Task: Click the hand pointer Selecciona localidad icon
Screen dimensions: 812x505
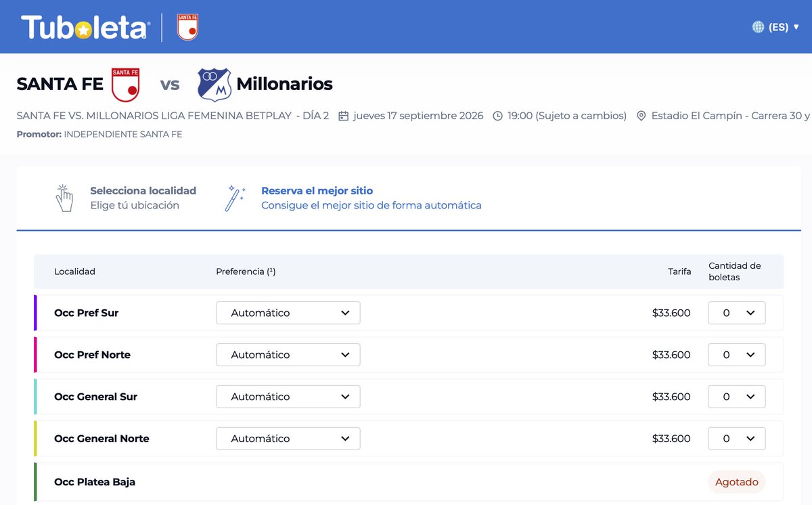Action: (64, 198)
